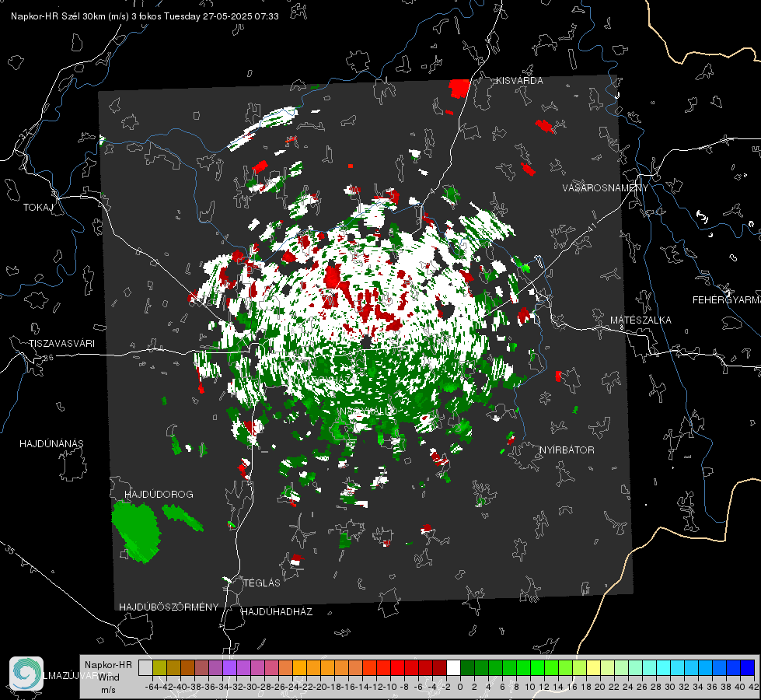Click the KISVÁRDA town label
Image resolution: width=761 pixels, height=700 pixels.
click(519, 81)
